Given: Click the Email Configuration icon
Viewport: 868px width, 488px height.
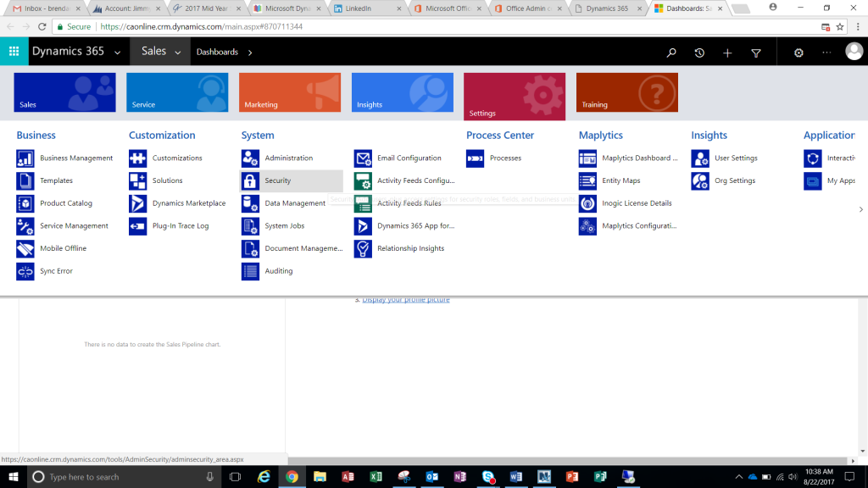Looking at the screenshot, I should coord(363,158).
